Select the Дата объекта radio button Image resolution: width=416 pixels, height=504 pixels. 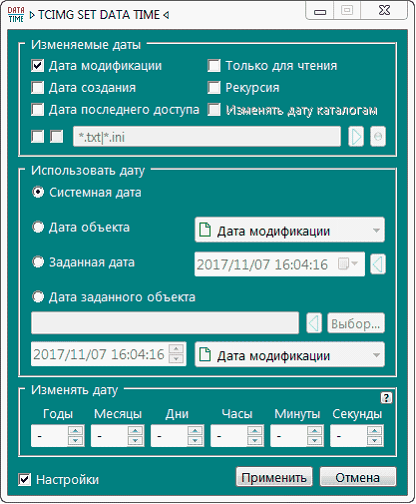(38, 227)
